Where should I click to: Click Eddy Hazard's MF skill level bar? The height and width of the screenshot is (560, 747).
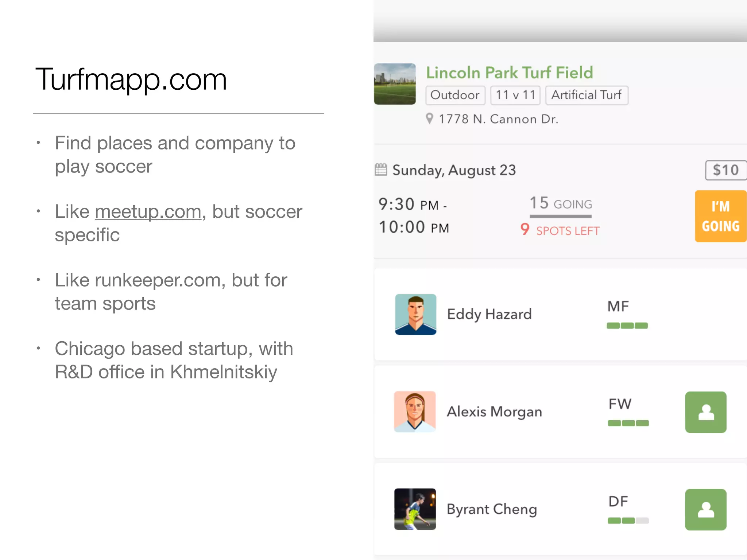(x=627, y=326)
